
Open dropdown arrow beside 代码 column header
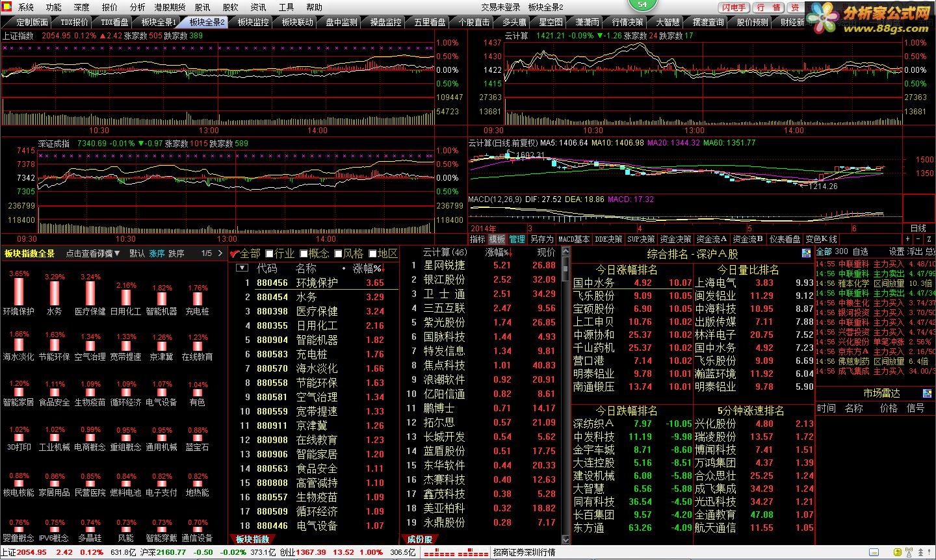pos(242,268)
